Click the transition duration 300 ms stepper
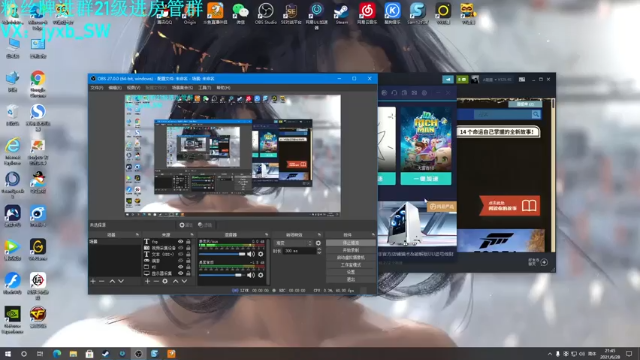Image resolution: width=640 pixels, height=360 pixels. tap(319, 251)
